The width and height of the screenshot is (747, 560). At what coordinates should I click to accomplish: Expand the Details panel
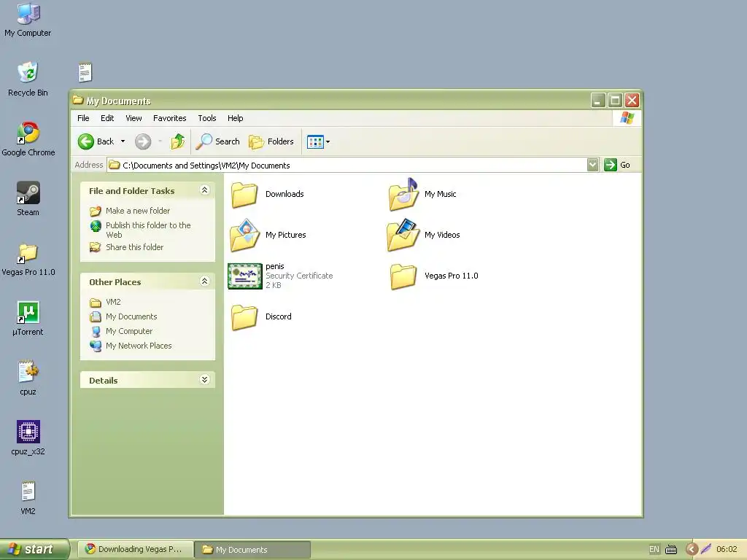[205, 379]
